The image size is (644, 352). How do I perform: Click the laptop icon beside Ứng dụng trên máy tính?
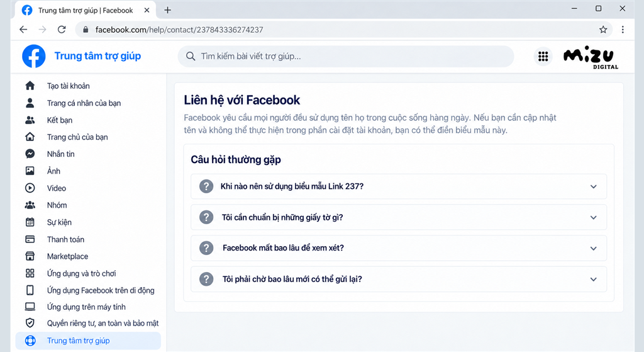point(30,307)
